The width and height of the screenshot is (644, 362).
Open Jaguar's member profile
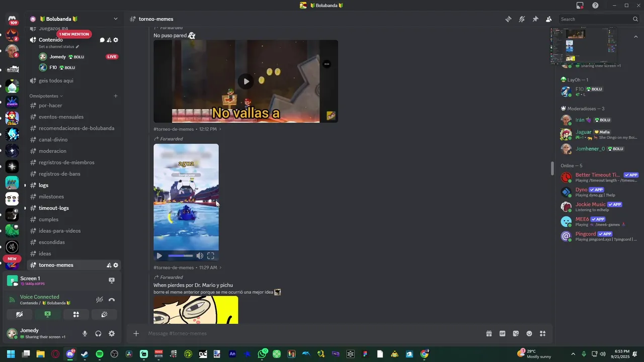click(x=599, y=134)
